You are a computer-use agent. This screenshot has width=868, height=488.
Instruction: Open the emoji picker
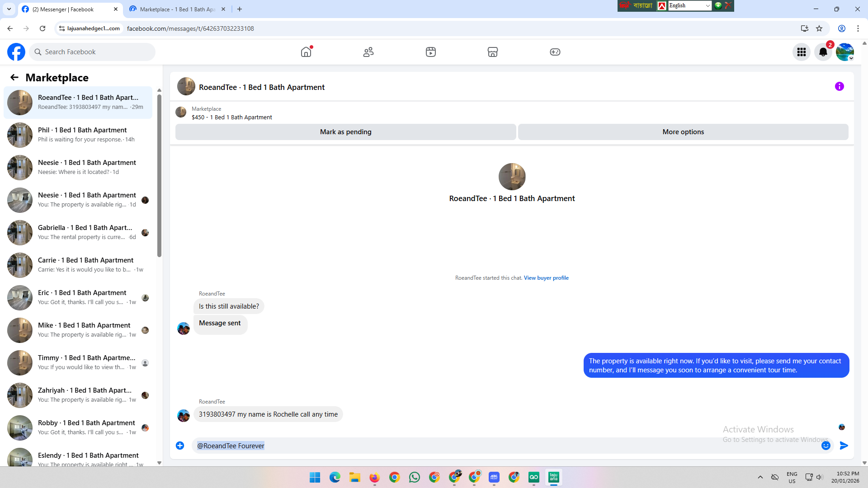click(826, 446)
